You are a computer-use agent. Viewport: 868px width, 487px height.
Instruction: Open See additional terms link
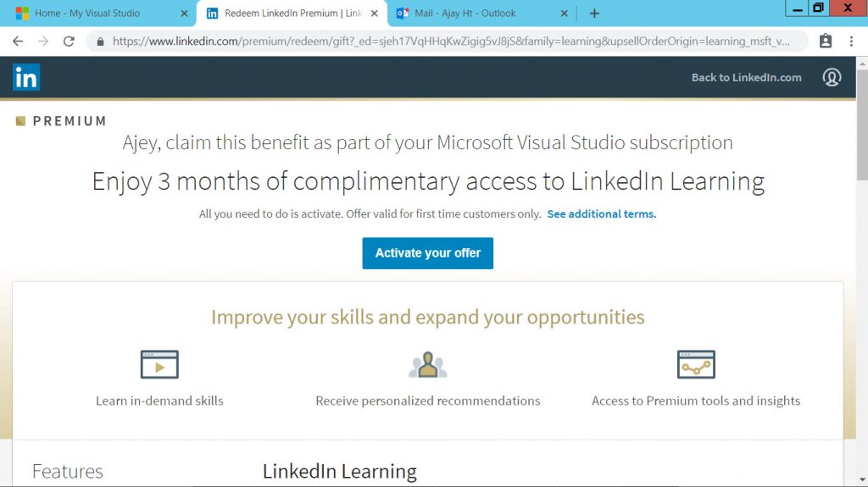pos(602,214)
